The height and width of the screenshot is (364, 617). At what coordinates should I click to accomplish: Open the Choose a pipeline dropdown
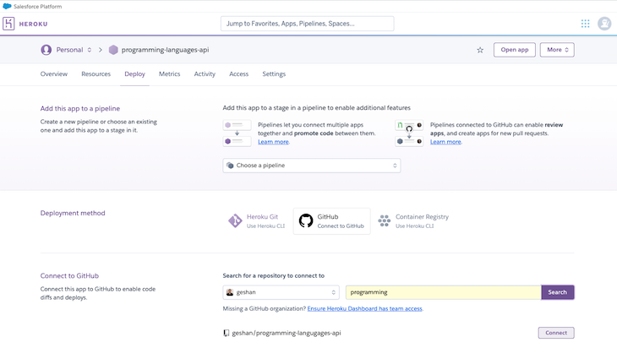312,166
